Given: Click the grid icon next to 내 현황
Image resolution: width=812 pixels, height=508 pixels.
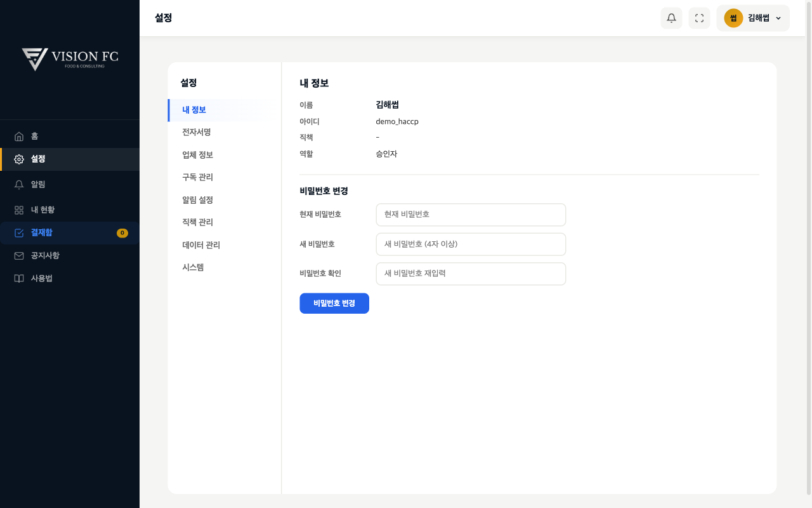Looking at the screenshot, I should coord(19,210).
